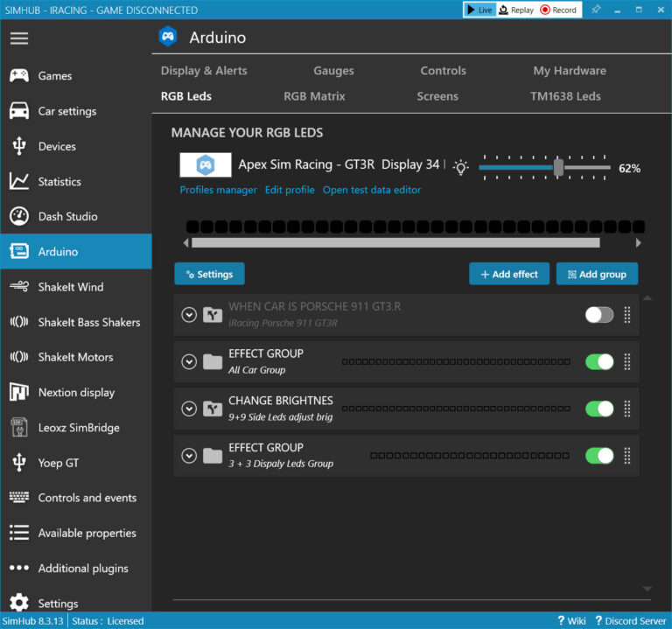
Task: Click the ShakeIt Wind icon
Action: click(19, 287)
